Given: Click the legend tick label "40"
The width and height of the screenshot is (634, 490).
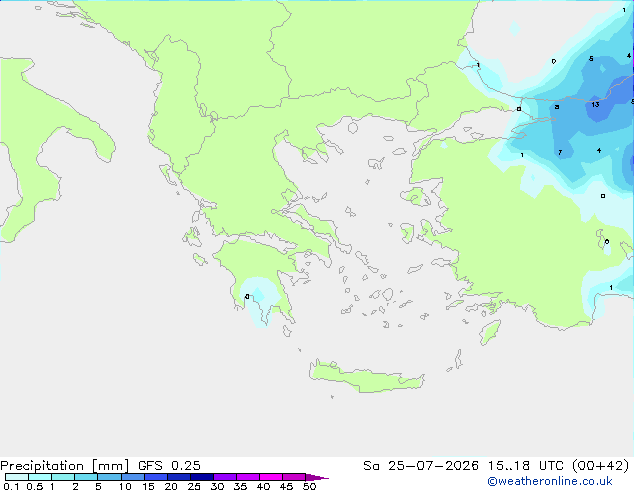Looking at the screenshot, I should click(x=263, y=486).
